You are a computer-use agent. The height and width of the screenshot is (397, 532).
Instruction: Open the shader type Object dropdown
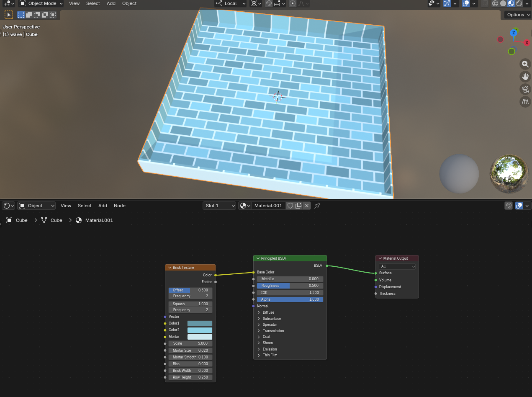(x=36, y=206)
